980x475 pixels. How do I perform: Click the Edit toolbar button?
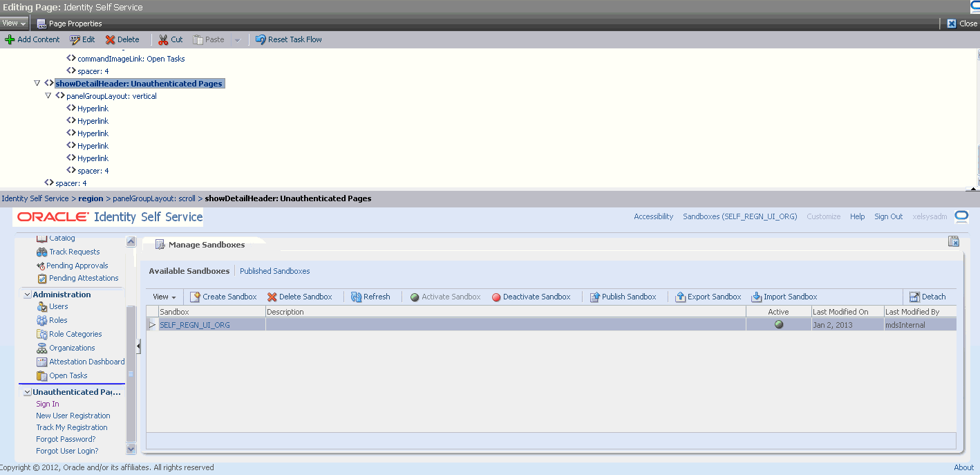point(83,39)
